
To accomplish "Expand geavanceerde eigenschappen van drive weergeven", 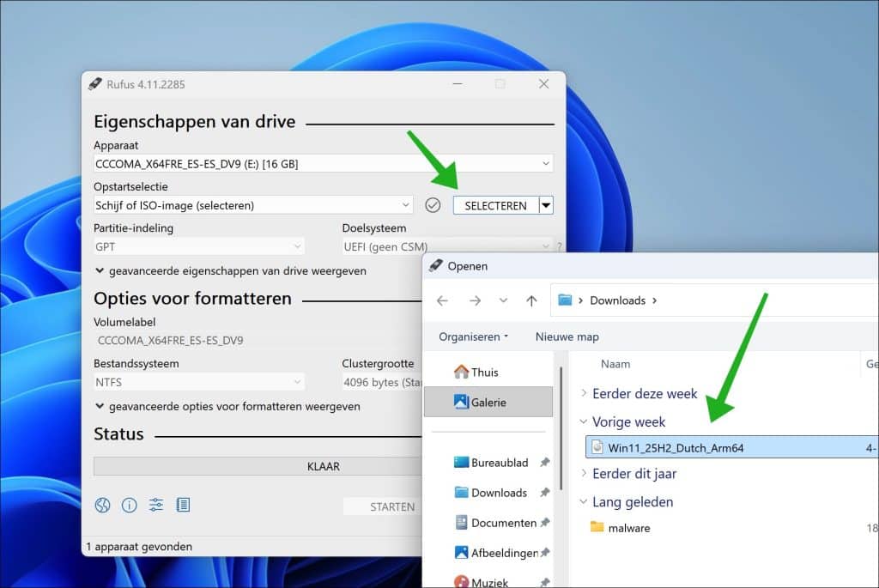I will [x=230, y=270].
